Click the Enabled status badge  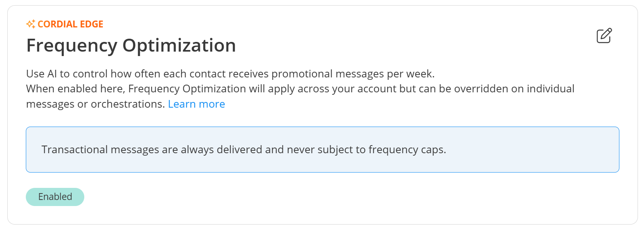point(55,197)
